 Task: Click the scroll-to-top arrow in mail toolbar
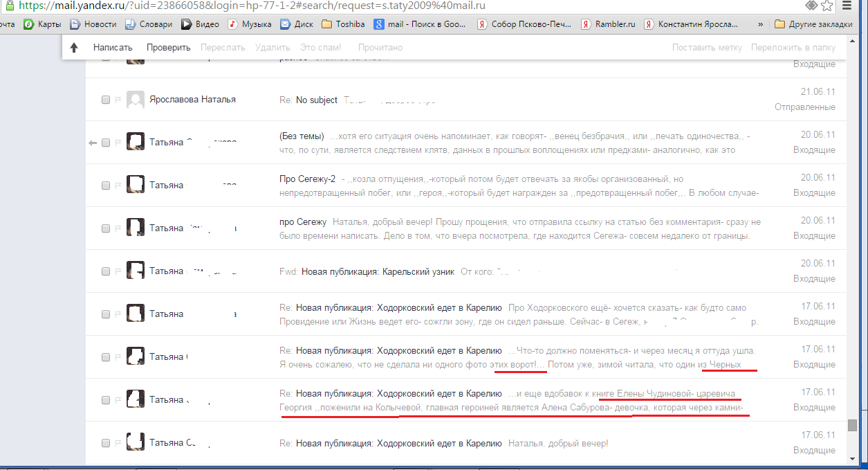75,48
